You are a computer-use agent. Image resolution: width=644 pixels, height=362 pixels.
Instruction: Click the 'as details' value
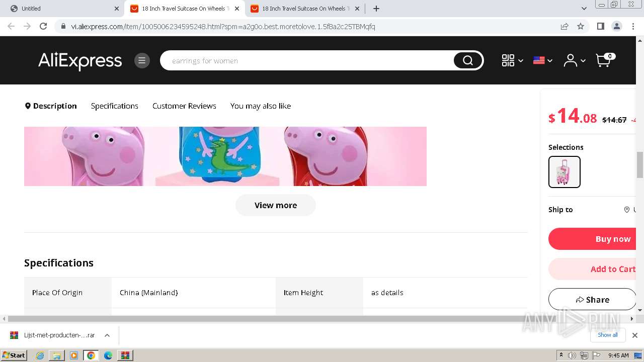pos(387,293)
